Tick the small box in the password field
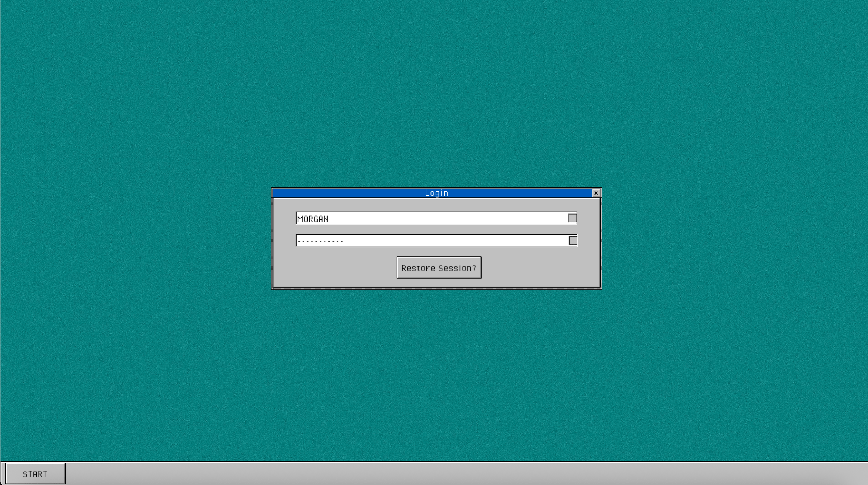The image size is (868, 485). (573, 240)
